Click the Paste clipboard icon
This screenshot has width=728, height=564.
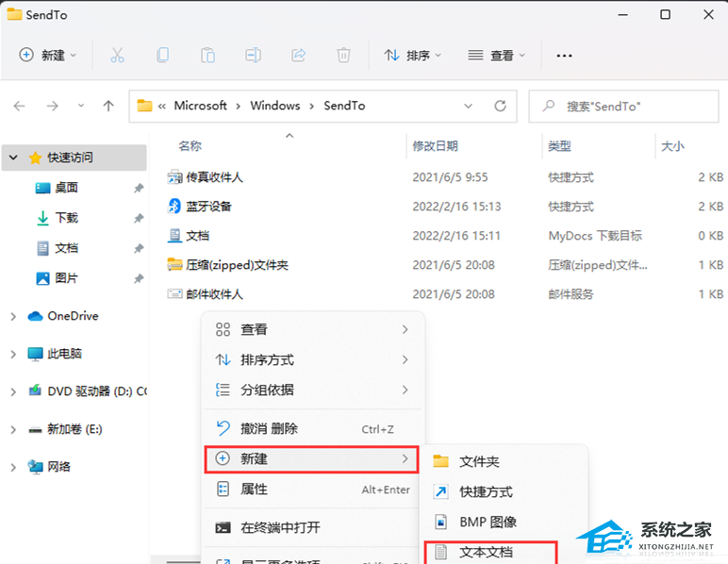207,56
